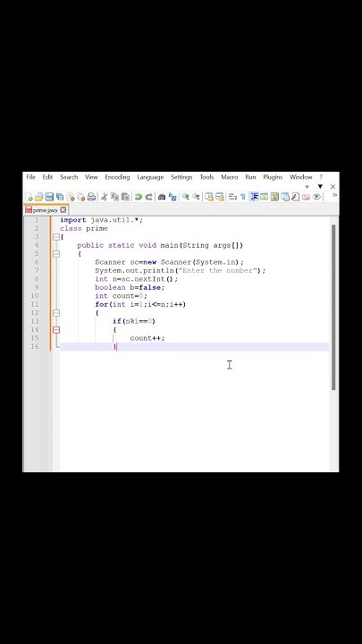The image size is (362, 644).
Task: Collapse the class fold marker on line 3
Action: tap(56, 237)
